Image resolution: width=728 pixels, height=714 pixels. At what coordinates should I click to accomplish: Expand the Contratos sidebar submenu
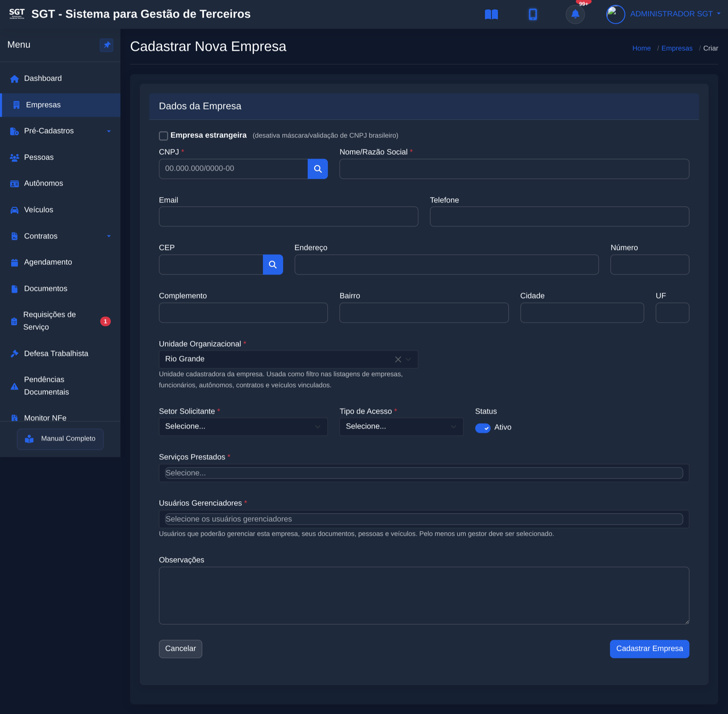pyautogui.click(x=60, y=236)
